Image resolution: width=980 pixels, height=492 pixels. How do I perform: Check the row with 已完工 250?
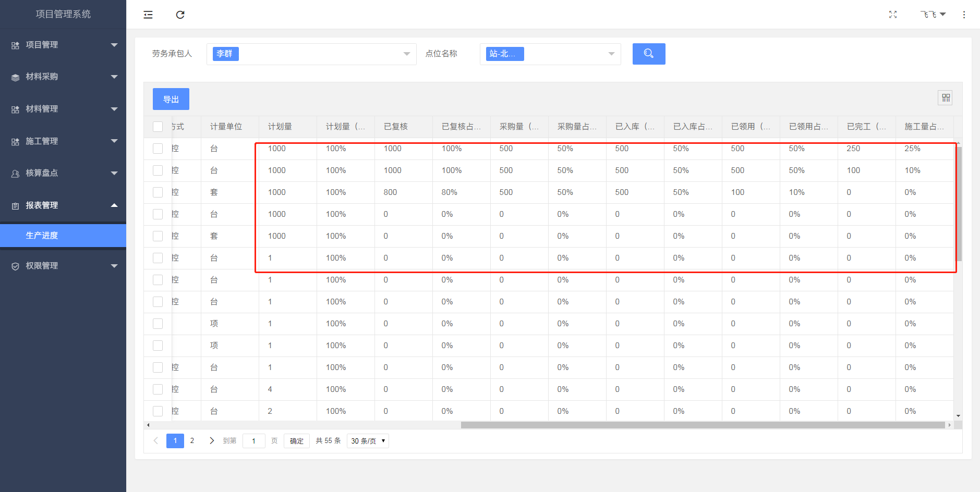point(158,149)
